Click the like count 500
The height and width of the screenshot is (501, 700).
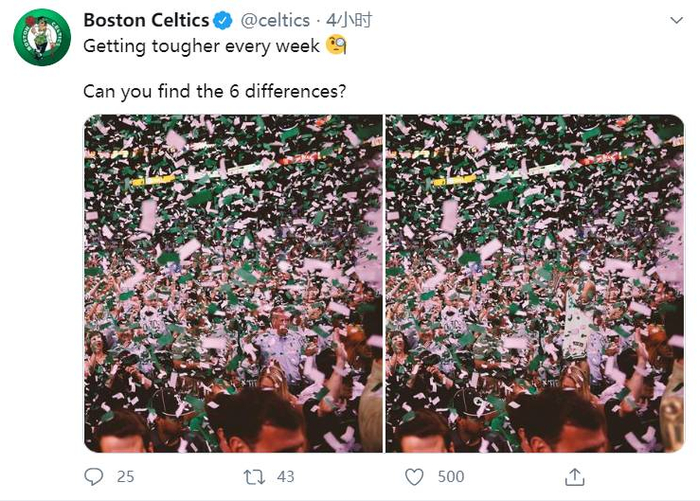coord(451,477)
